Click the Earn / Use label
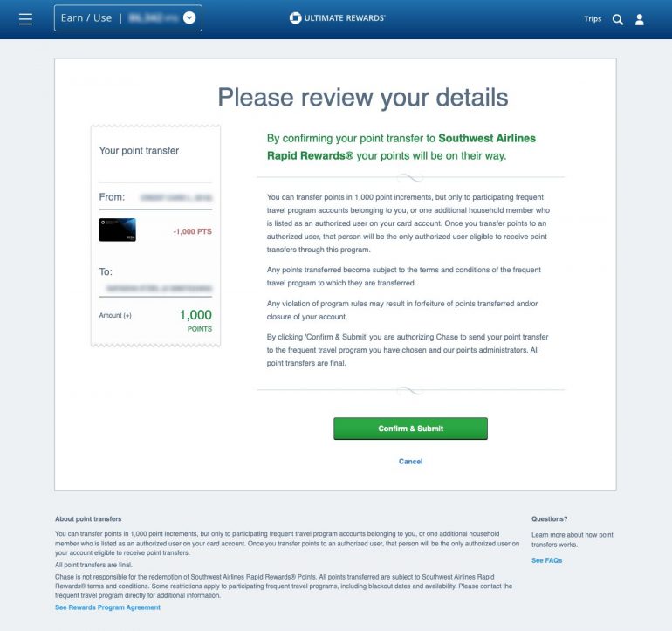Image resolution: width=672 pixels, height=631 pixels. coord(85,18)
